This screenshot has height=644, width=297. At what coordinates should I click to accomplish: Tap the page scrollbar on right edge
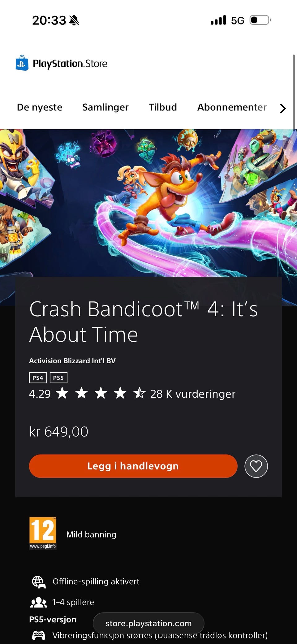[294, 93]
